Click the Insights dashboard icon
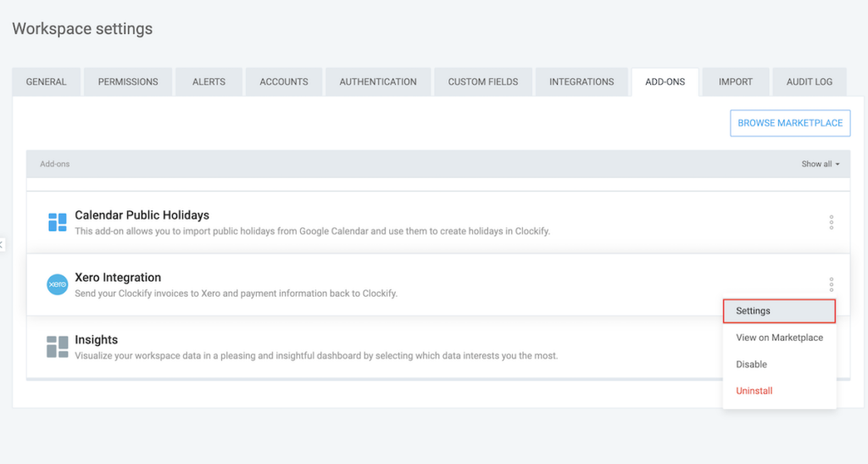 coord(57,347)
